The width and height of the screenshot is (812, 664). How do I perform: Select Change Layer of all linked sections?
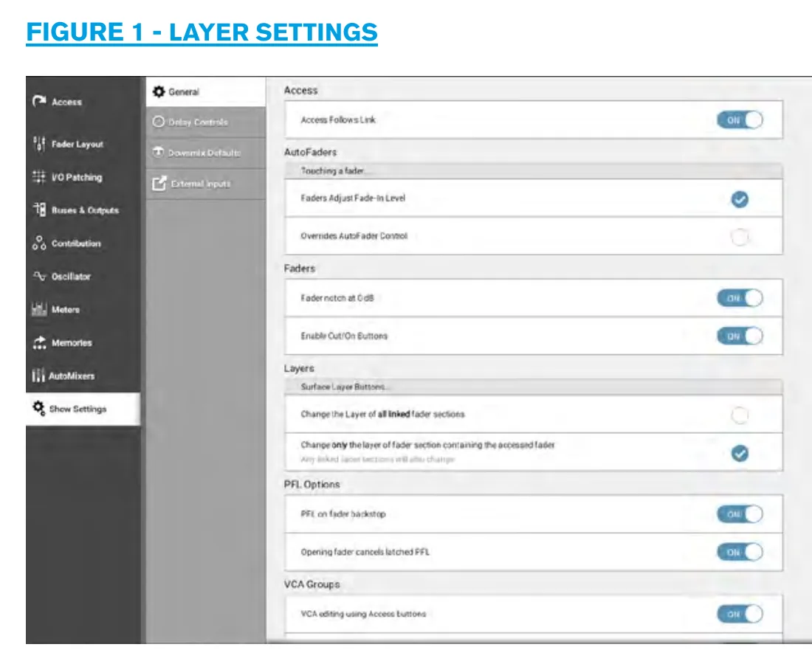[x=740, y=415]
